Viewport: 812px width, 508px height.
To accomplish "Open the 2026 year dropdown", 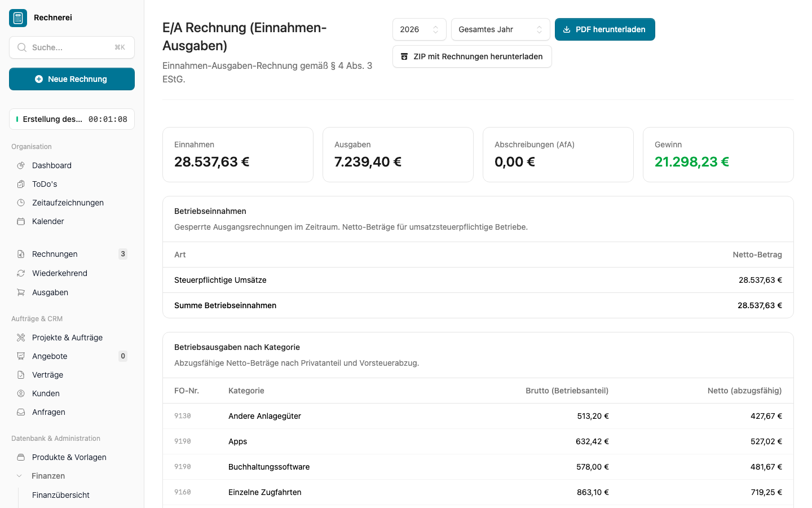I will [x=419, y=29].
